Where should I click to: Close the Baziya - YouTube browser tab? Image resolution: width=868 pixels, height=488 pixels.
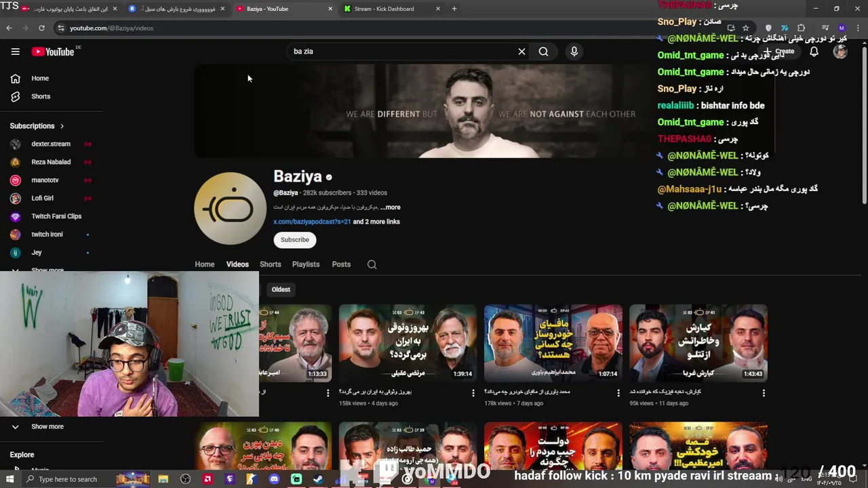click(330, 9)
